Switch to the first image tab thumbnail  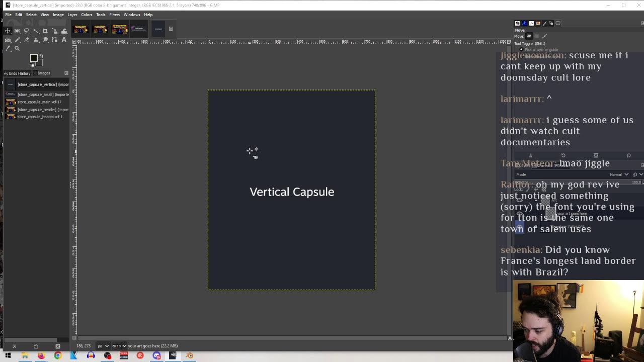(80, 29)
